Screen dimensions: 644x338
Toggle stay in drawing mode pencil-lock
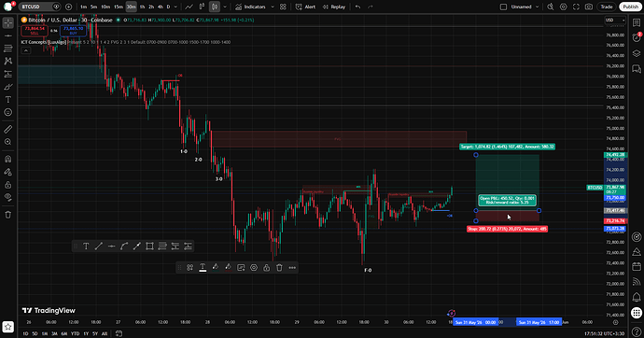[x=7, y=172]
